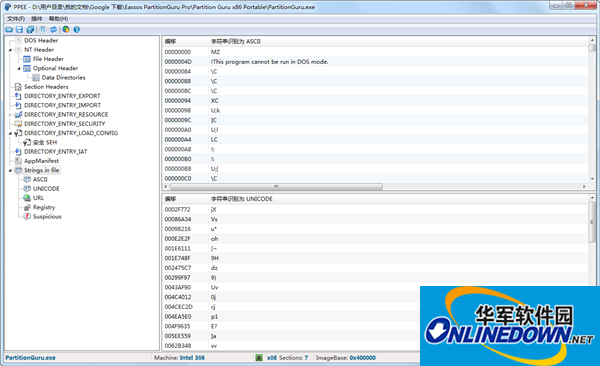The image size is (600, 366).
Task: Select the Strings in file tree item
Action: point(42,170)
